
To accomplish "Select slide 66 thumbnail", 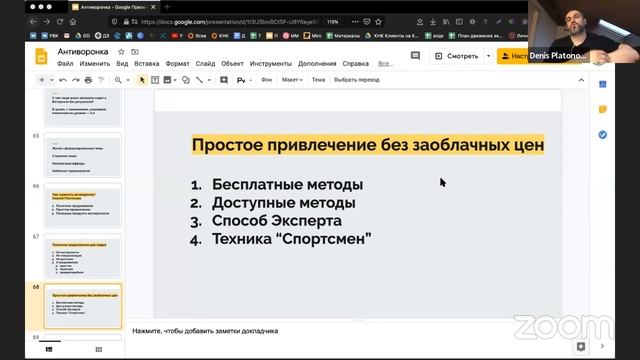I will point(83,205).
